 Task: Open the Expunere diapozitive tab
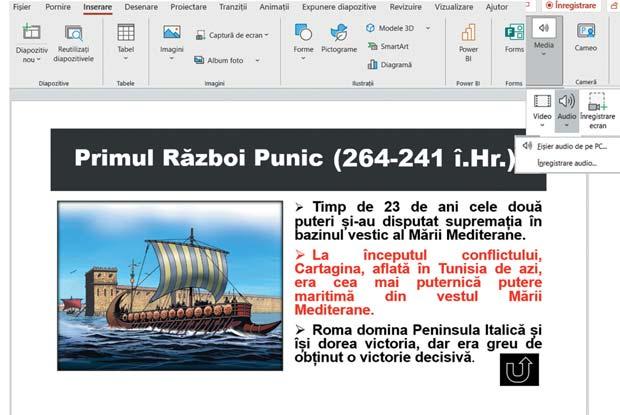[x=339, y=7]
